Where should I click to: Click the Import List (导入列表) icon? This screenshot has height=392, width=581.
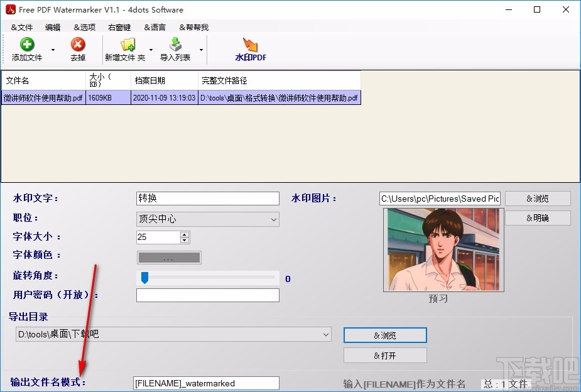[176, 45]
